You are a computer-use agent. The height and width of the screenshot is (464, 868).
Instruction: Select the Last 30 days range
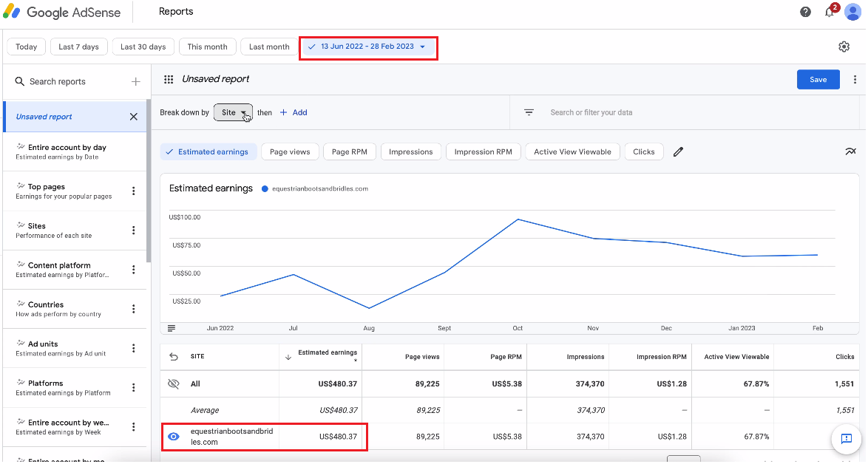[143, 47]
